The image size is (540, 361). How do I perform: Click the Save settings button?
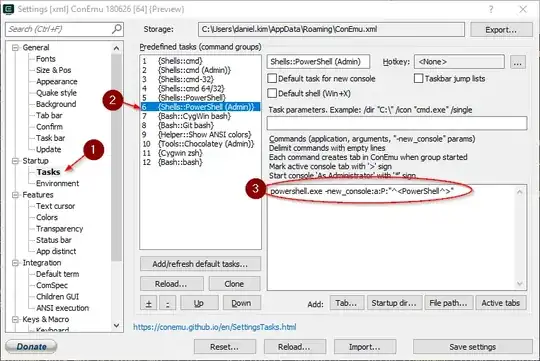472,347
